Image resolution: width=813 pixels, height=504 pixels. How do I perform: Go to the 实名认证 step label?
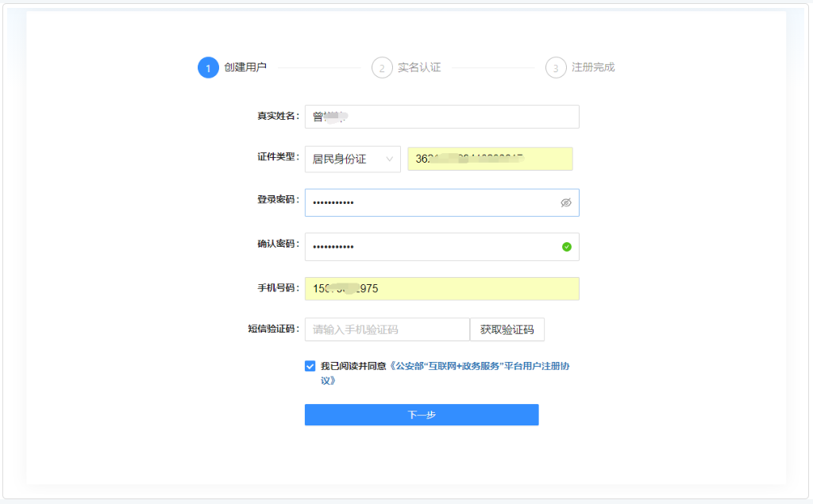tap(419, 67)
